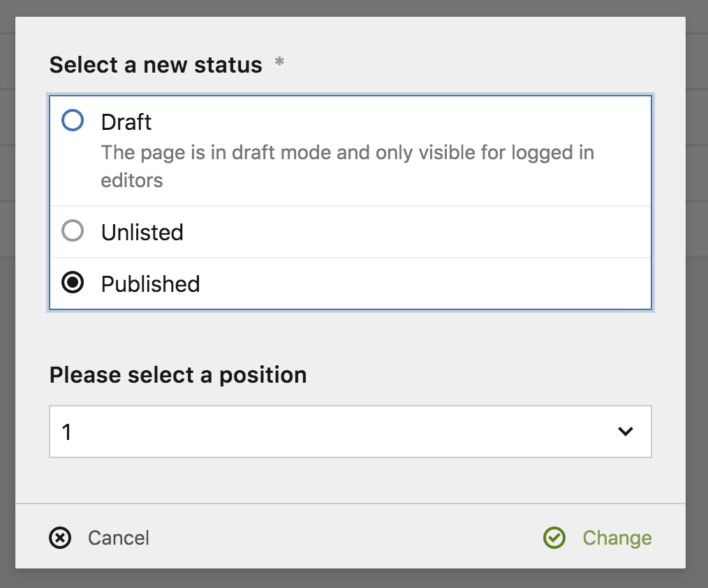Click the Unlisted option label
Screen dimensions: 708x588
click(142, 232)
